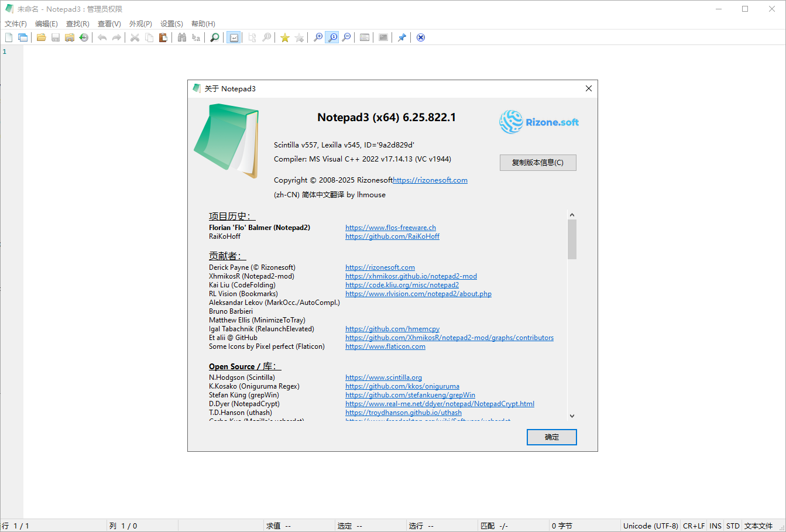786x532 pixels.
Task: Click the yellow star Favorites icon
Action: click(x=285, y=37)
